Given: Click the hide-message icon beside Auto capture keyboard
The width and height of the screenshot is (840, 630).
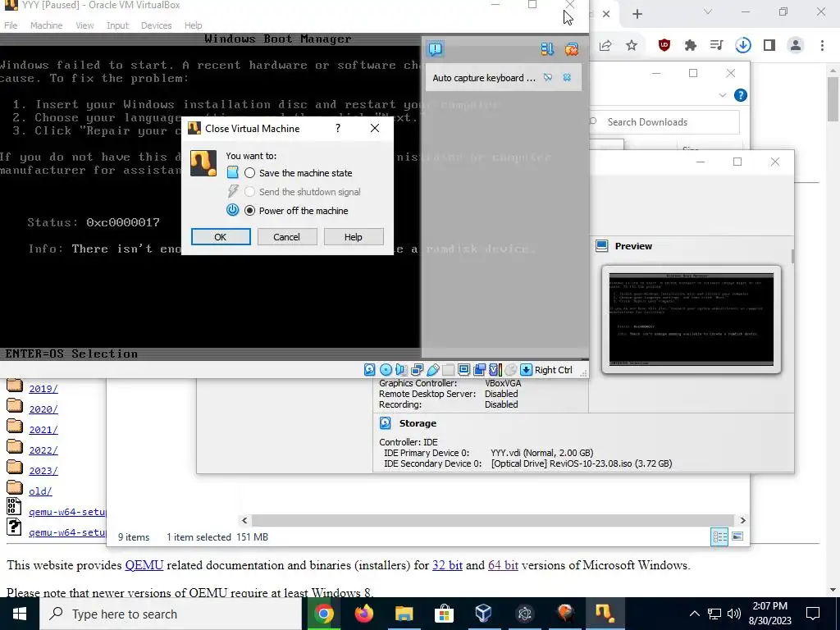Looking at the screenshot, I should (547, 78).
